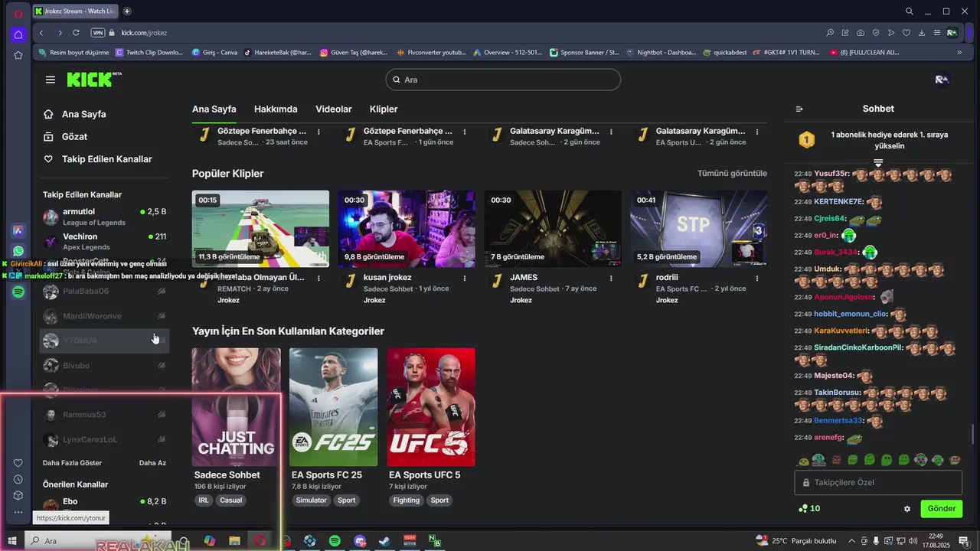Open the profile avatar menu
Screen dimensions: 980x551
942,80
